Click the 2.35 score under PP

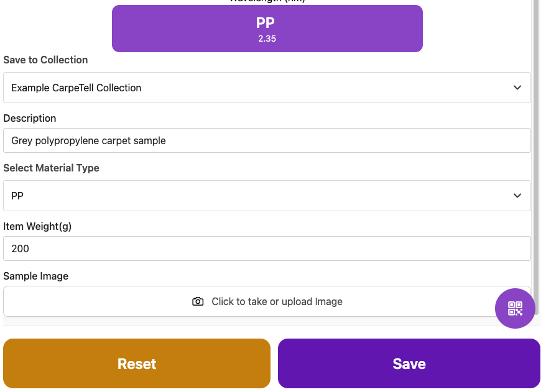tap(267, 39)
